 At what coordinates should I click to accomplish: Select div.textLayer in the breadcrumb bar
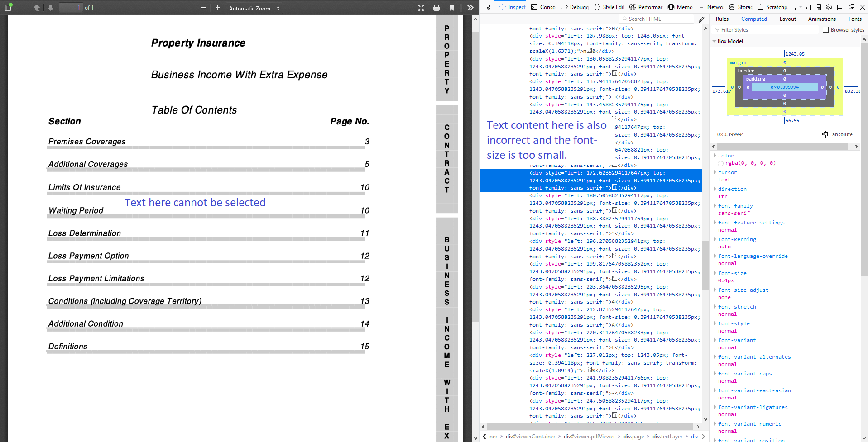[668, 436]
